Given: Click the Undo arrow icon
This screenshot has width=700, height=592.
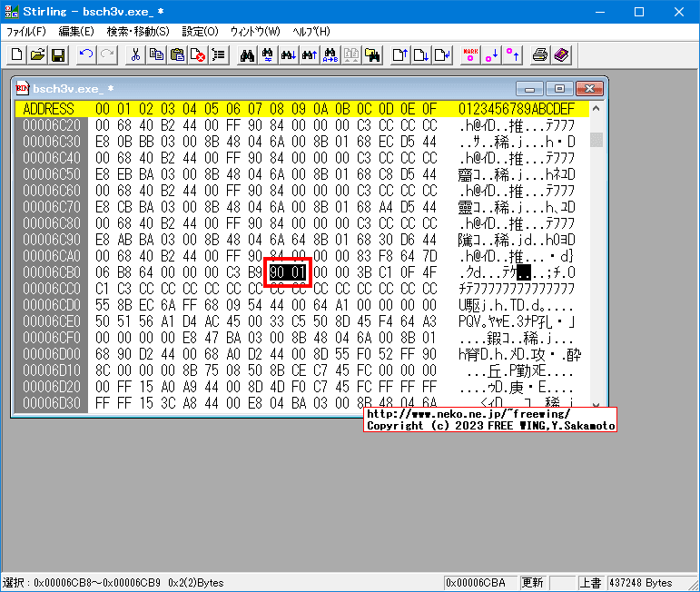Looking at the screenshot, I should (86, 55).
